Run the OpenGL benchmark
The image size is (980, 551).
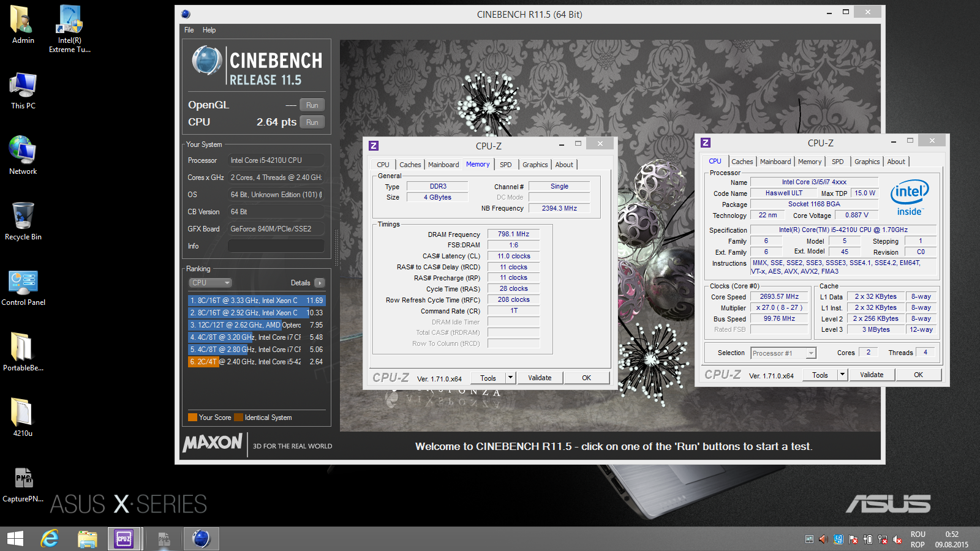coord(312,105)
